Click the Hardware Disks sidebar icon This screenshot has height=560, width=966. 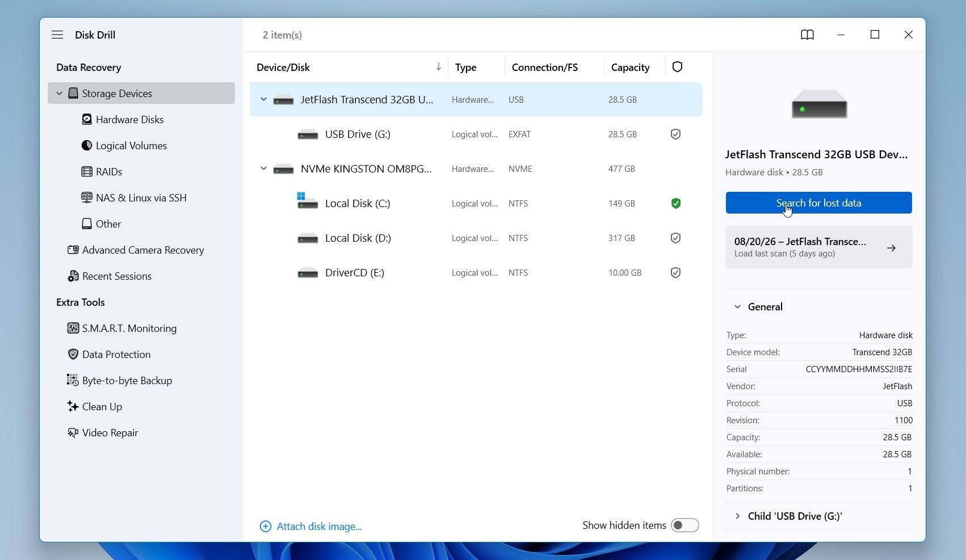(x=87, y=119)
